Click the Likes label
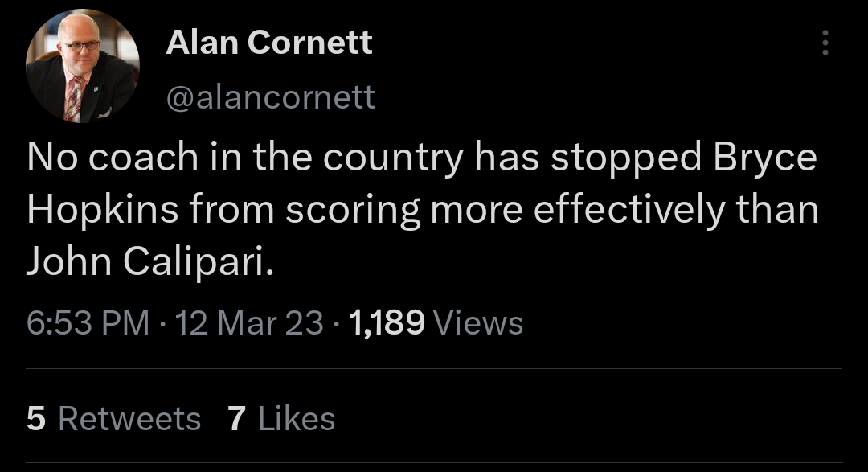This screenshot has width=868, height=472. coord(297,419)
